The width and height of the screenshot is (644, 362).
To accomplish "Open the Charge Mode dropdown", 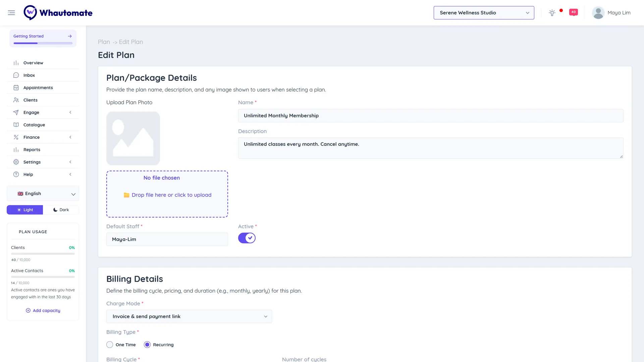I will click(x=189, y=316).
